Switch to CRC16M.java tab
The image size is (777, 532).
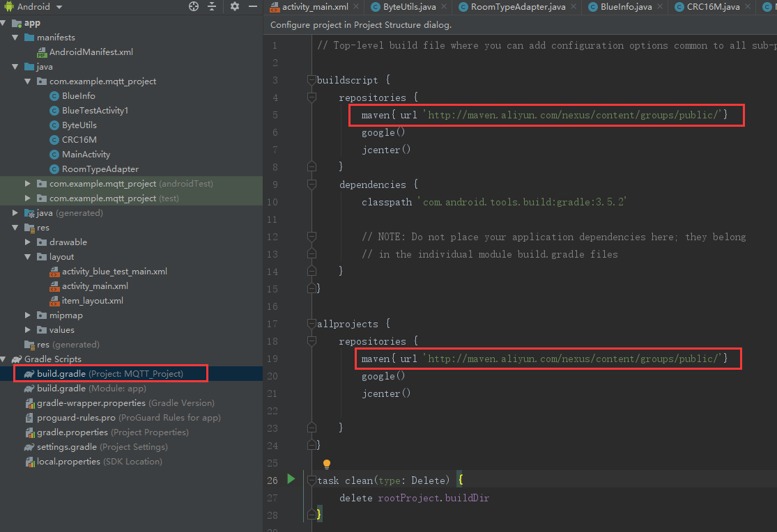pyautogui.click(x=713, y=7)
